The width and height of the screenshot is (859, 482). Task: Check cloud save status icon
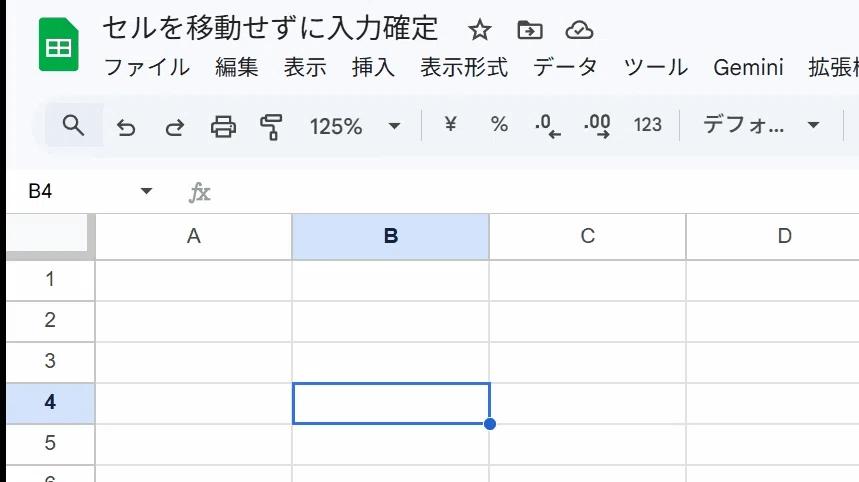click(579, 30)
